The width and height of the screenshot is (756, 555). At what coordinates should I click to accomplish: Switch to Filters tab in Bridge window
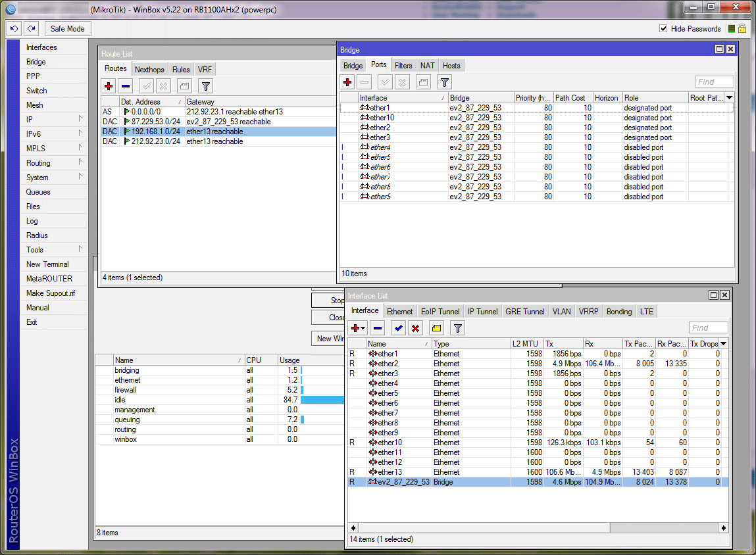coord(403,66)
